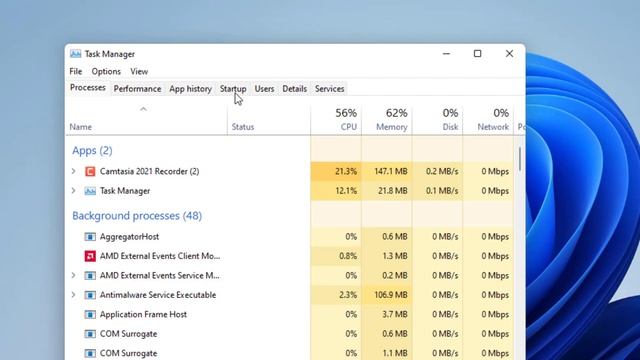This screenshot has width=640, height=360.
Task: Open the Startup tab
Action: click(x=233, y=89)
